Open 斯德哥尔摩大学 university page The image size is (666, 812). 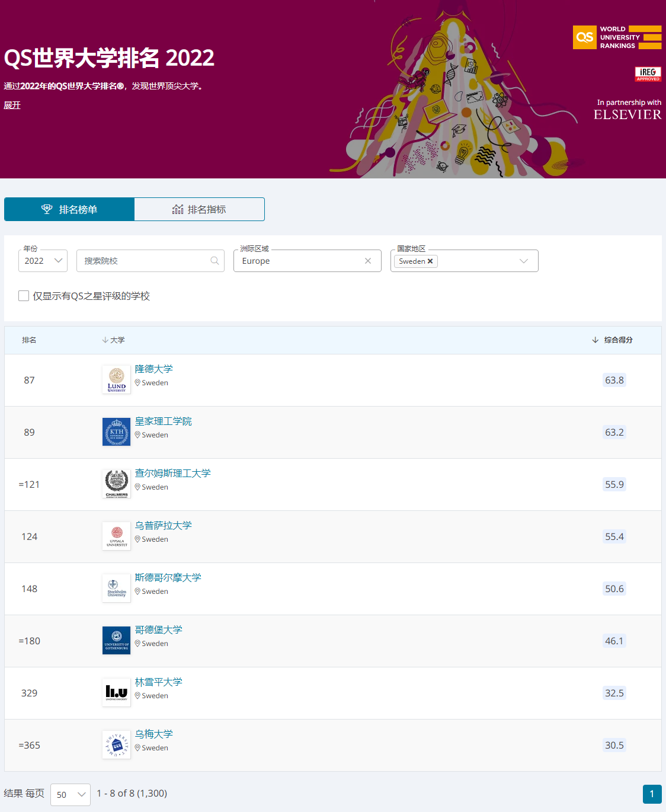click(168, 578)
